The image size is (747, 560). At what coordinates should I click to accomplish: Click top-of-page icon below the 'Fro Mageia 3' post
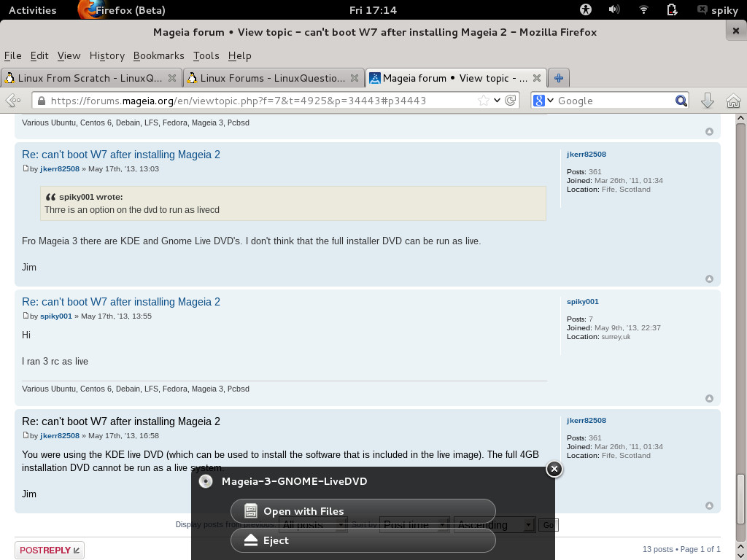[709, 279]
